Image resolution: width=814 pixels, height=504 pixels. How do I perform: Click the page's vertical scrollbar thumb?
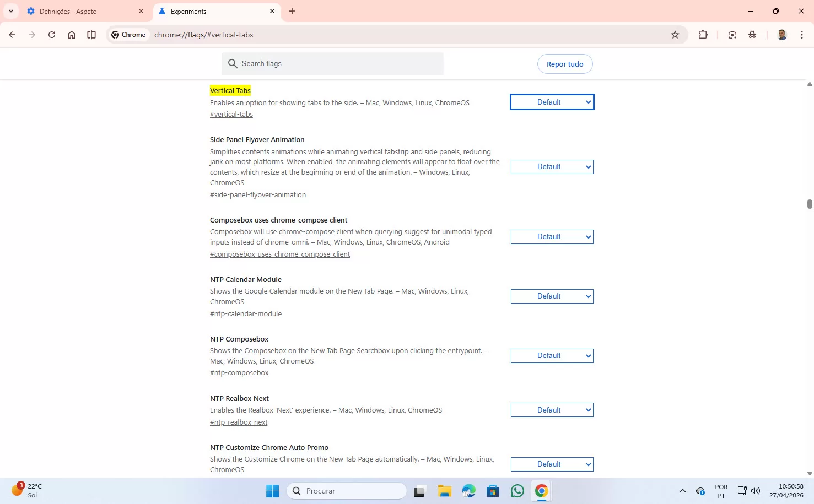click(x=809, y=204)
